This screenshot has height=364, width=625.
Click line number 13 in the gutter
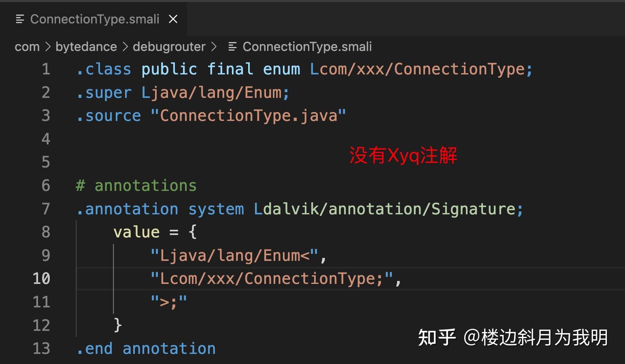[x=41, y=349]
